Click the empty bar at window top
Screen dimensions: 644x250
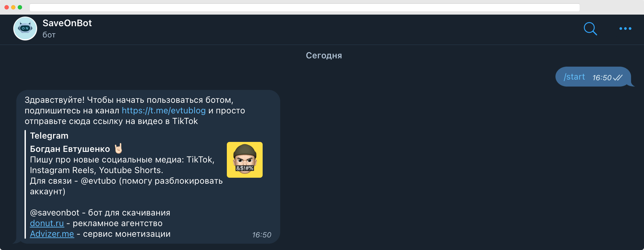(304, 7)
